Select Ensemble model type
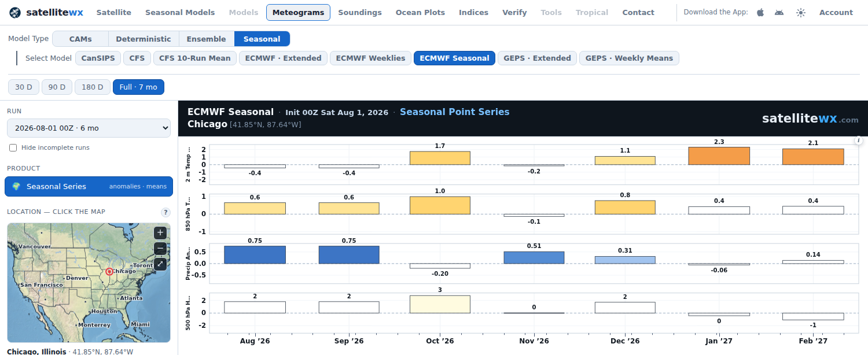Screen dimensions: 868x355 [207, 39]
